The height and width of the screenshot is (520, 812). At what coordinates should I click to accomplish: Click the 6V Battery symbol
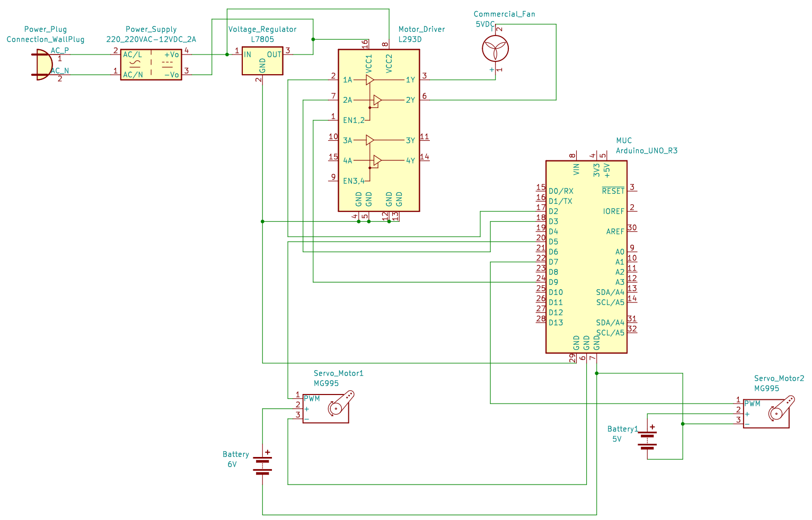coord(262,464)
